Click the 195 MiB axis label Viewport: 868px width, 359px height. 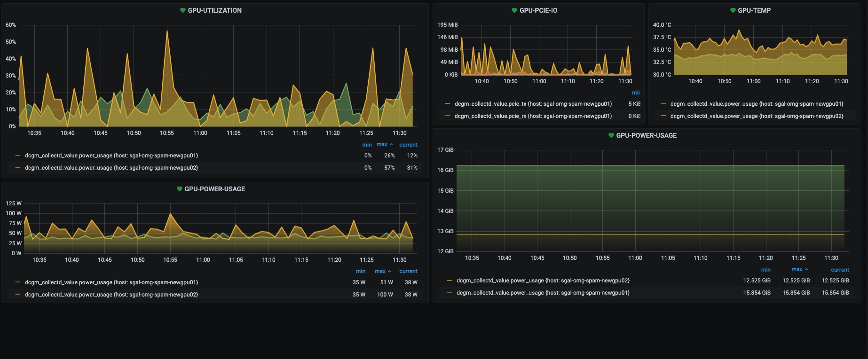(x=448, y=25)
